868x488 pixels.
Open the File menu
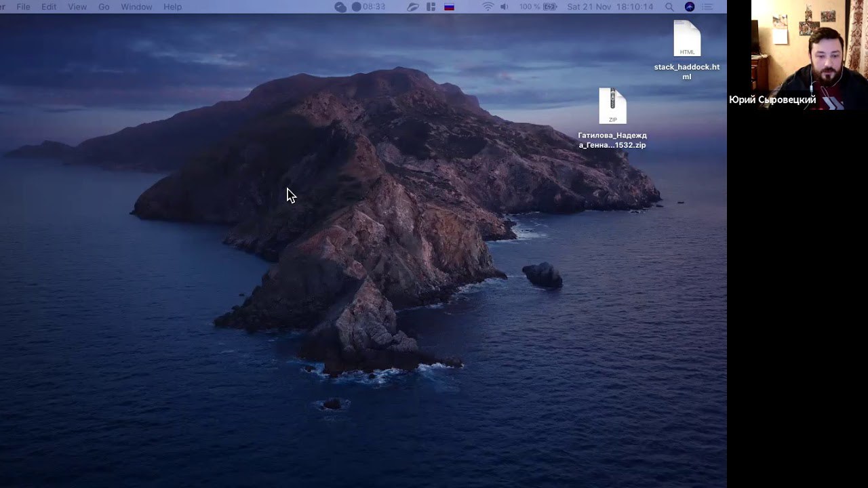coord(23,7)
